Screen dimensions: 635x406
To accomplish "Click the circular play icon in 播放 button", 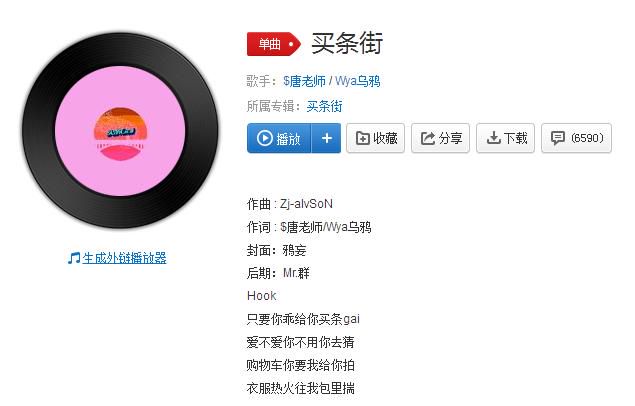I will 265,138.
